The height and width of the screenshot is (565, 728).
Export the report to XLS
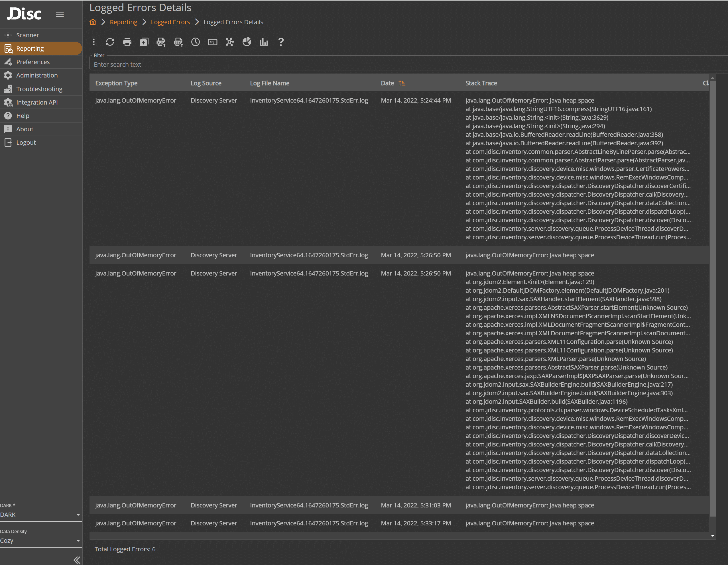click(161, 42)
